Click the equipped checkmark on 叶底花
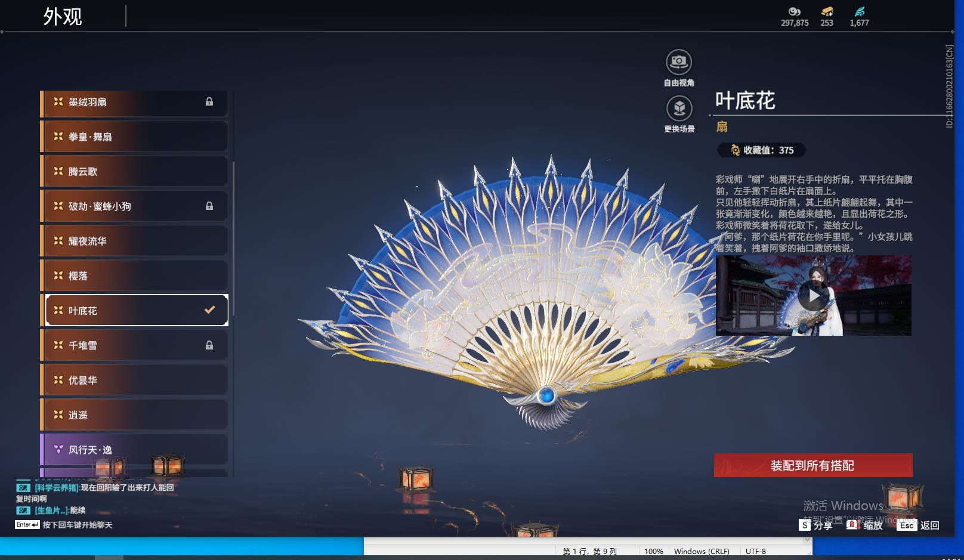The image size is (964, 560). click(x=209, y=310)
